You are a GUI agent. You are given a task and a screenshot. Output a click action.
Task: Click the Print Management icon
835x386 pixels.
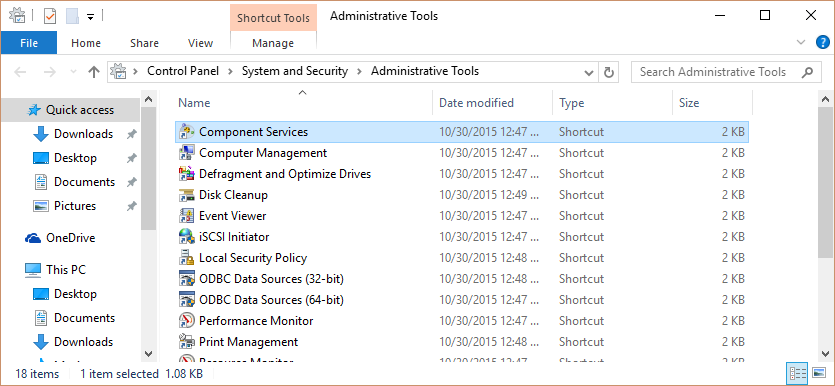[x=186, y=342]
